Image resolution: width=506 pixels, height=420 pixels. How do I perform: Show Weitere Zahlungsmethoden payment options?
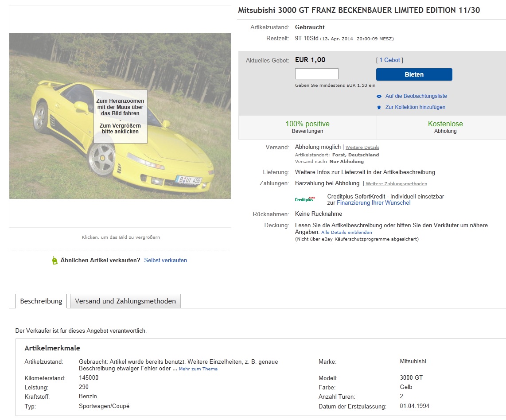pyautogui.click(x=396, y=184)
